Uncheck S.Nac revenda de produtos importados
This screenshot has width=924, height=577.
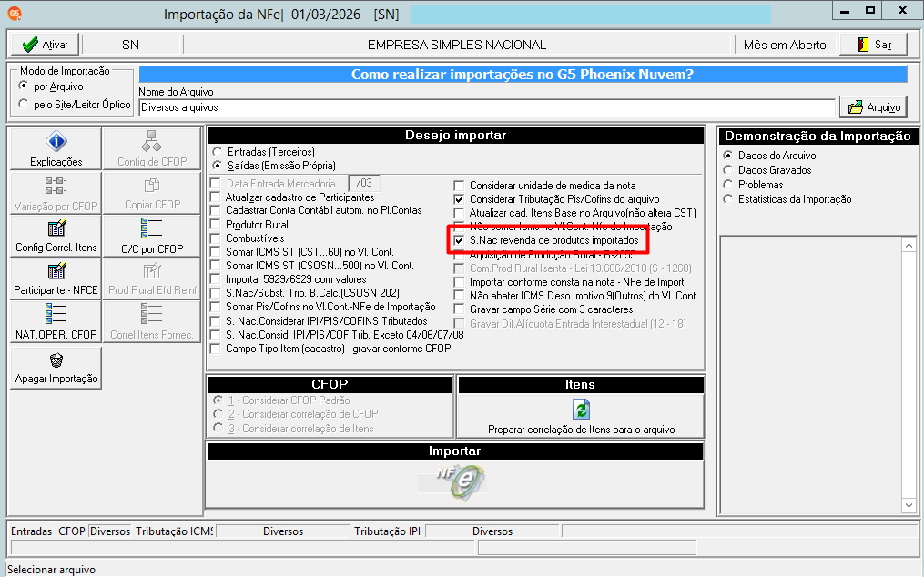459,240
